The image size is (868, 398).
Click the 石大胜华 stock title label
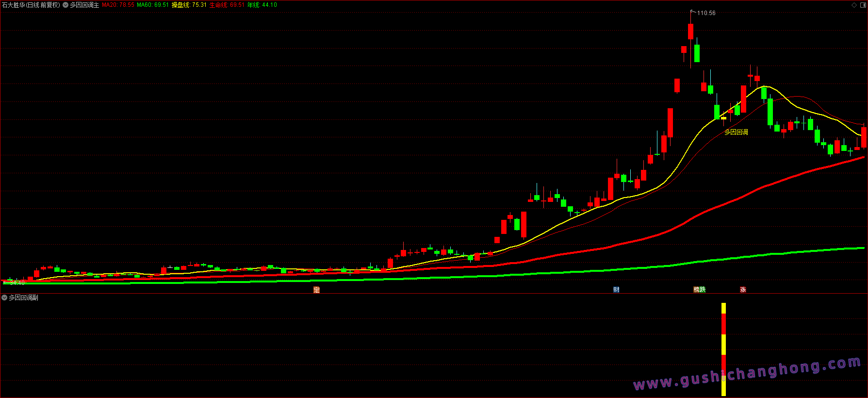31,5
